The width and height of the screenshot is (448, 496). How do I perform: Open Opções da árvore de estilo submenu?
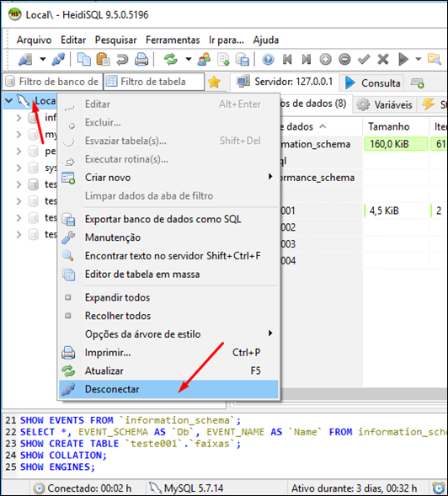[168, 334]
